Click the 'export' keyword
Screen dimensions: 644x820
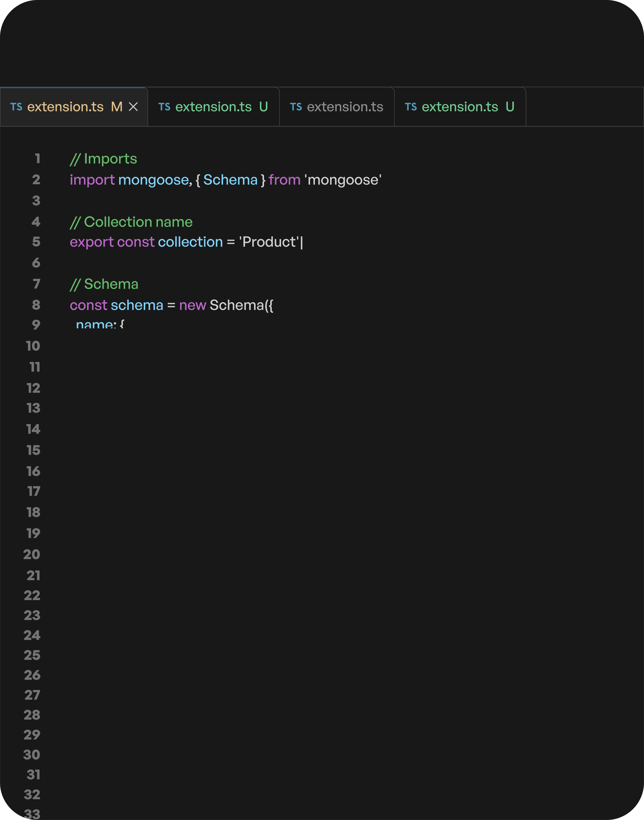[x=92, y=242]
